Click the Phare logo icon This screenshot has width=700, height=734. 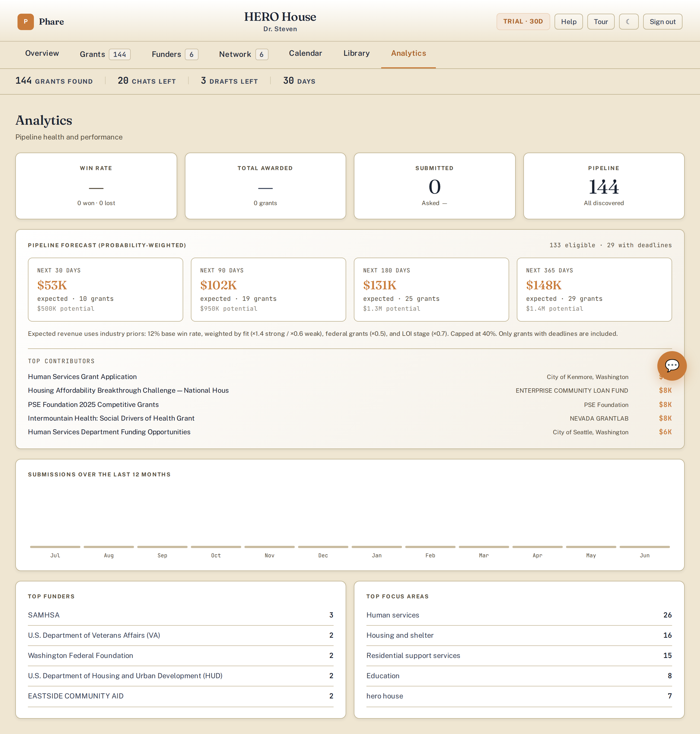click(25, 22)
